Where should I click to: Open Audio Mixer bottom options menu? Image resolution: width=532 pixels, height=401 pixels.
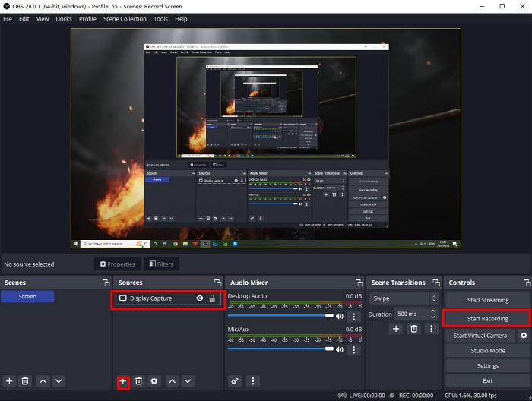(x=253, y=381)
